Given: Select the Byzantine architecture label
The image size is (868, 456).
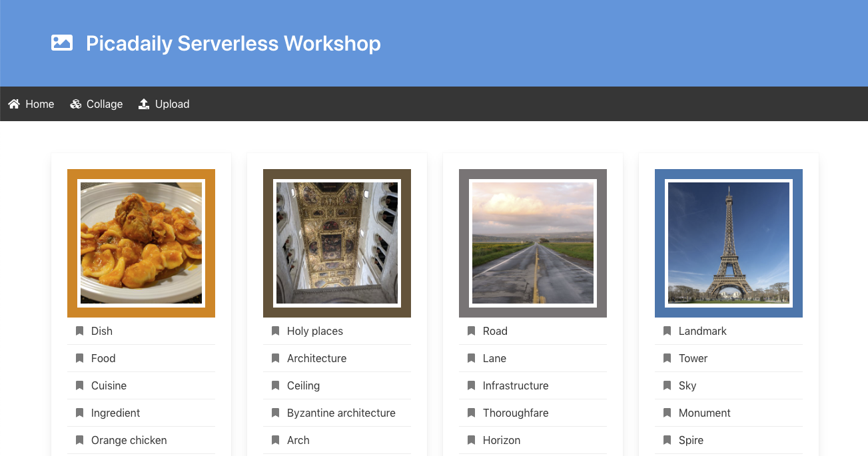Looking at the screenshot, I should tap(341, 413).
